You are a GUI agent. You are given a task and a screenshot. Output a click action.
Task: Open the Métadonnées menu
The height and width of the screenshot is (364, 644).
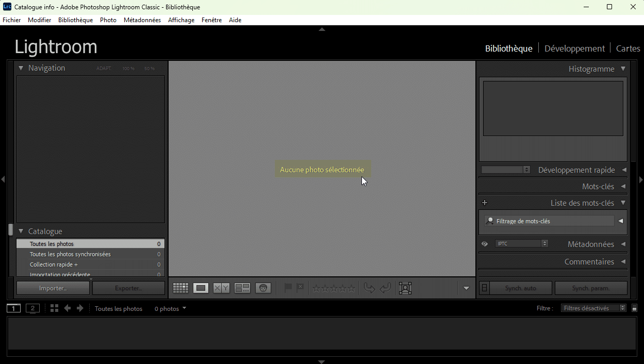[x=142, y=20]
